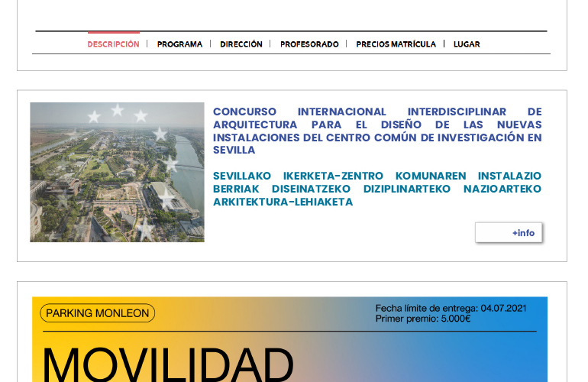Open the SEVILLAKO IKERKETA-ZENTRO Basque title link
This screenshot has width=588, height=382.
pyautogui.click(x=377, y=189)
